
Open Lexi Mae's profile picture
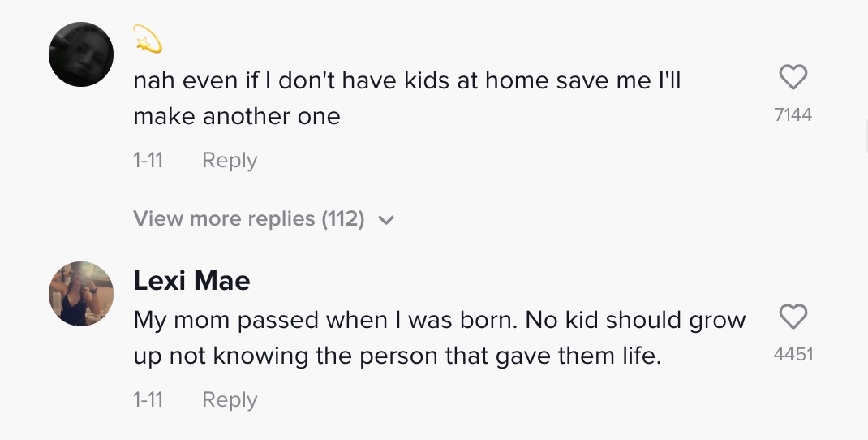[81, 294]
